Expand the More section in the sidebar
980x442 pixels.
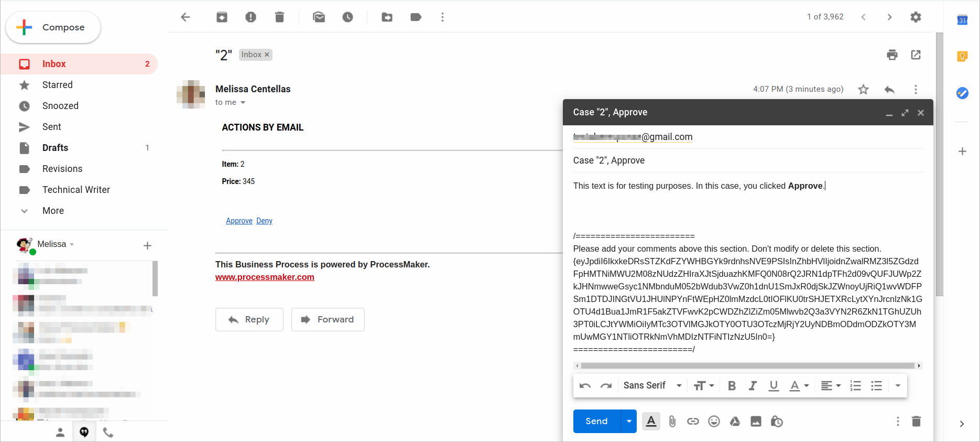click(x=53, y=211)
